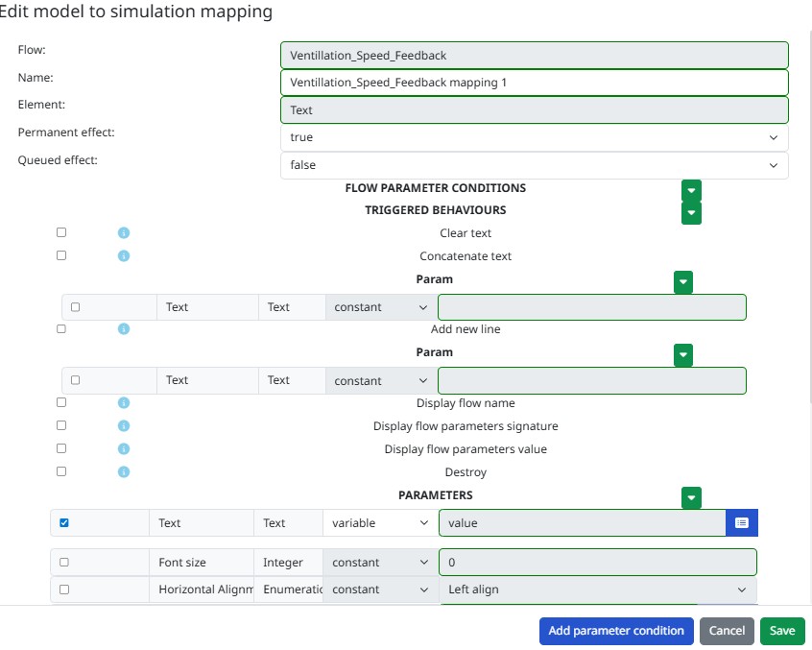Open the Horizontal Alignment Left align dropdown
Viewport: 812px width, 650px height.
pyautogui.click(x=595, y=590)
